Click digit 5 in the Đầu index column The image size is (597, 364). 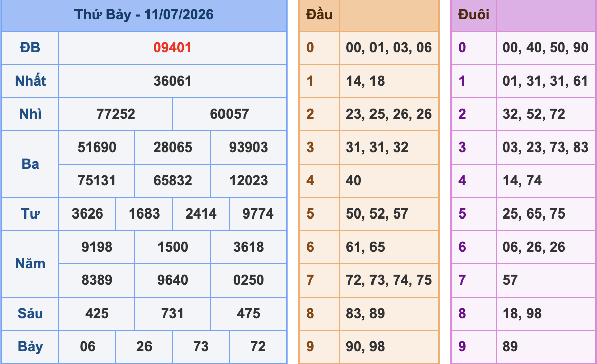(310, 213)
